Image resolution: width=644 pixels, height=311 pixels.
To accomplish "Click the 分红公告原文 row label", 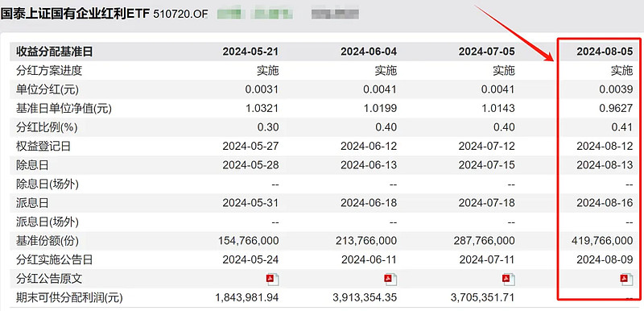I will click(49, 279).
